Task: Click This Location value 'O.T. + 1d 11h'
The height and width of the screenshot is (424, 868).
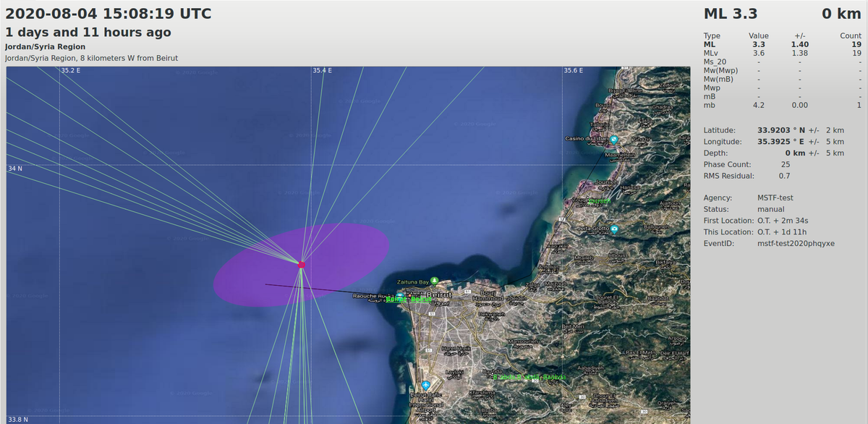Action: click(782, 232)
